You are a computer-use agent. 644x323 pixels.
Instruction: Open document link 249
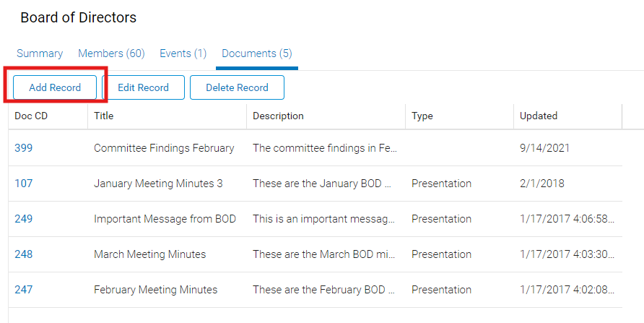[23, 219]
